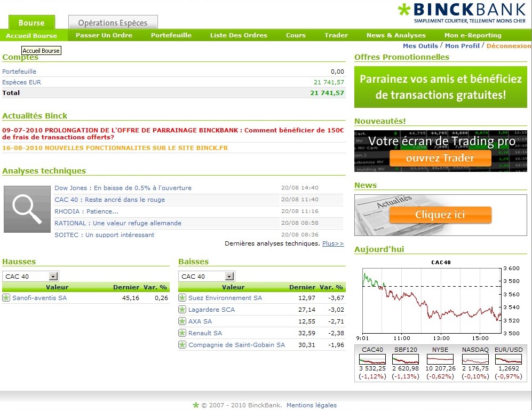Open the Mon Profil link
Viewport: 532px width, 410px height.
[x=462, y=46]
